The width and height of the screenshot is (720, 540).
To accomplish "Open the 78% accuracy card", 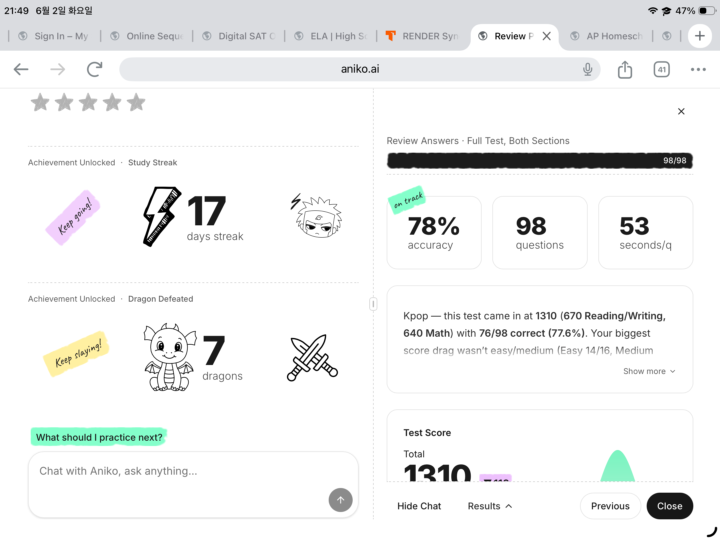I will [x=434, y=232].
